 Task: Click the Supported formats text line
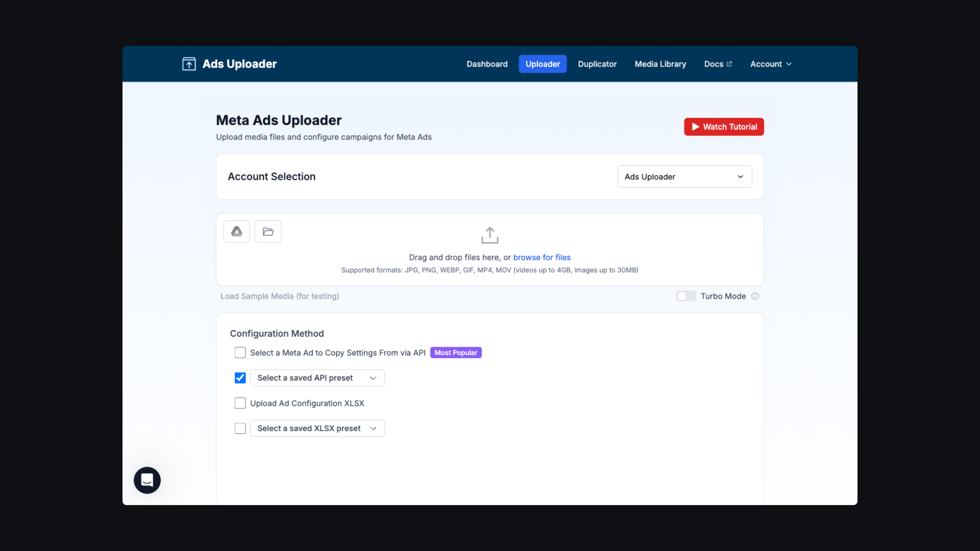click(x=490, y=270)
